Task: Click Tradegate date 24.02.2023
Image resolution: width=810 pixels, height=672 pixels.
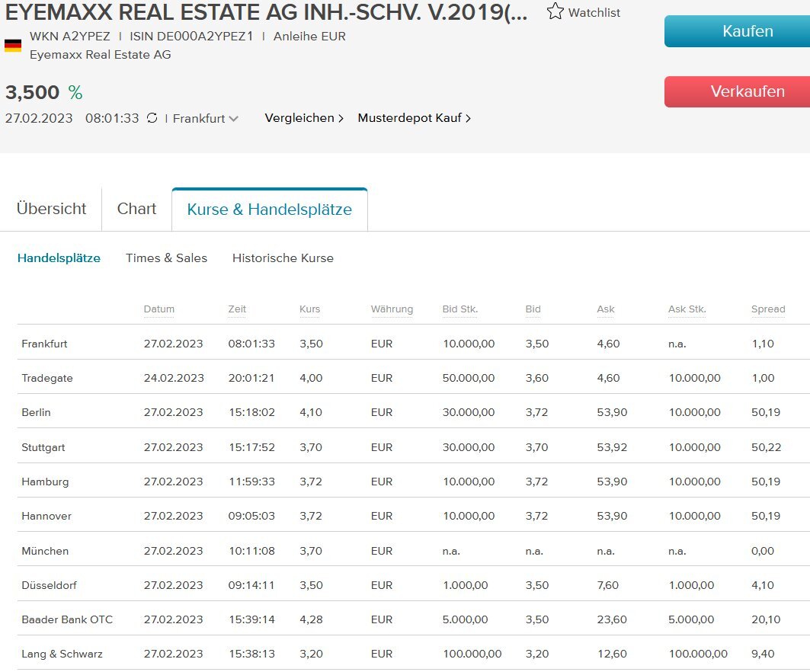Action: click(174, 378)
